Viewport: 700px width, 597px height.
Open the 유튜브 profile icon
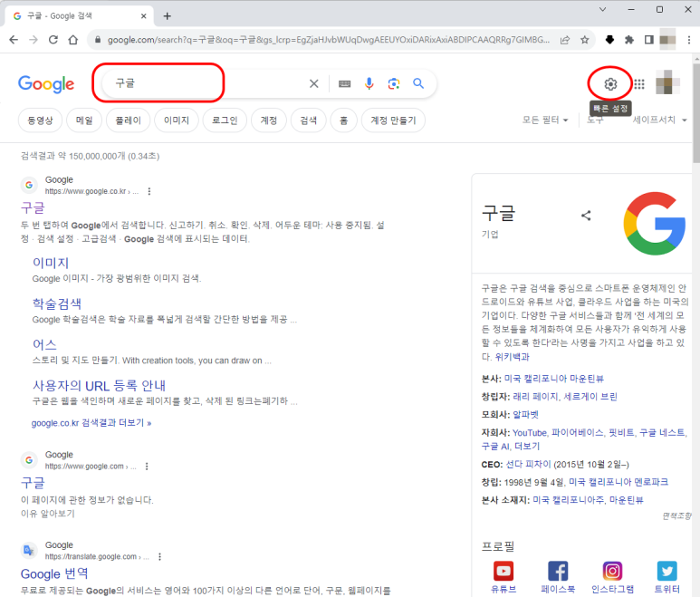coord(503,571)
